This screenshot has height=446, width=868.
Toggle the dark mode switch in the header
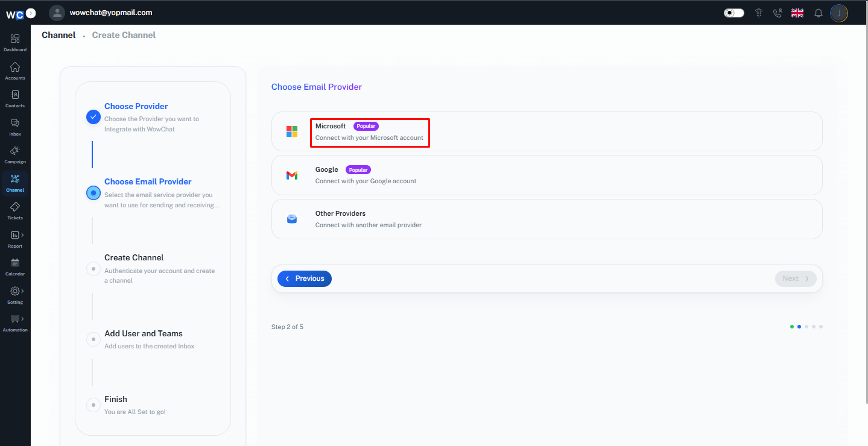(x=734, y=13)
